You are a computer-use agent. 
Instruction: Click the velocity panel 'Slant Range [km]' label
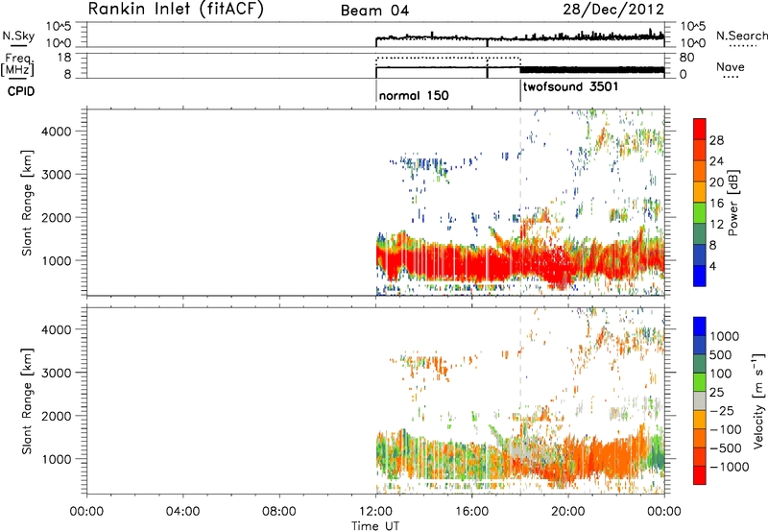[x=27, y=401]
